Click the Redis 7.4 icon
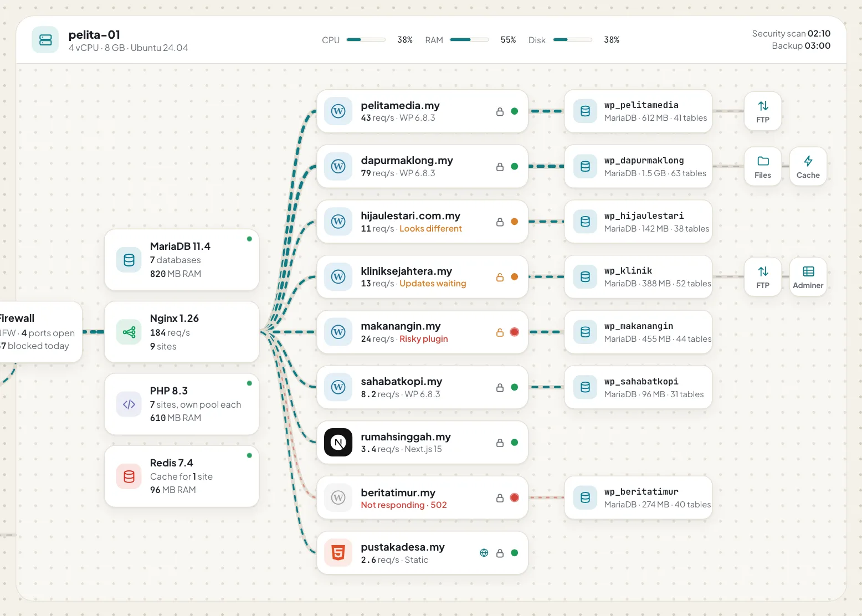This screenshot has width=862, height=616. pos(129,476)
